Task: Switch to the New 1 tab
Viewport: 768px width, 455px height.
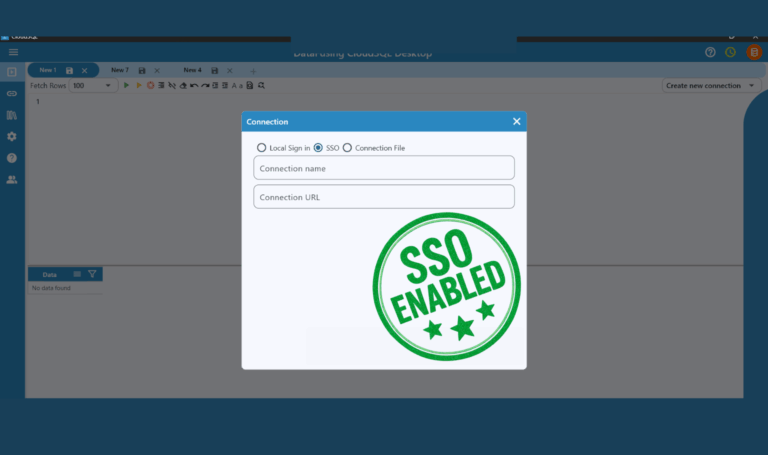Action: [48, 70]
